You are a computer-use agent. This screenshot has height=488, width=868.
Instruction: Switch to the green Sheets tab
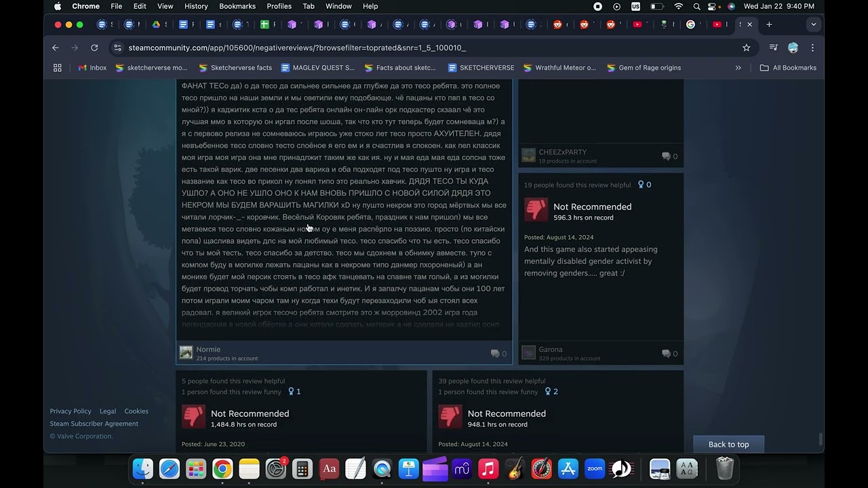(x=264, y=24)
